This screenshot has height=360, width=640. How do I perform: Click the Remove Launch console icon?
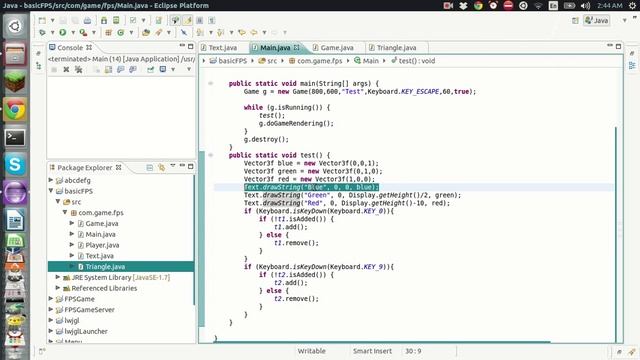click(x=66, y=70)
